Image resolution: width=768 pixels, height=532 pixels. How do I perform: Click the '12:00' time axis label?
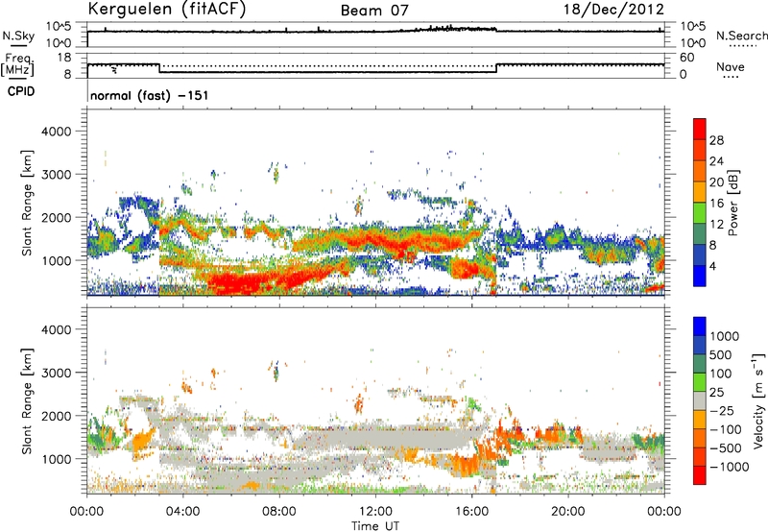375,512
